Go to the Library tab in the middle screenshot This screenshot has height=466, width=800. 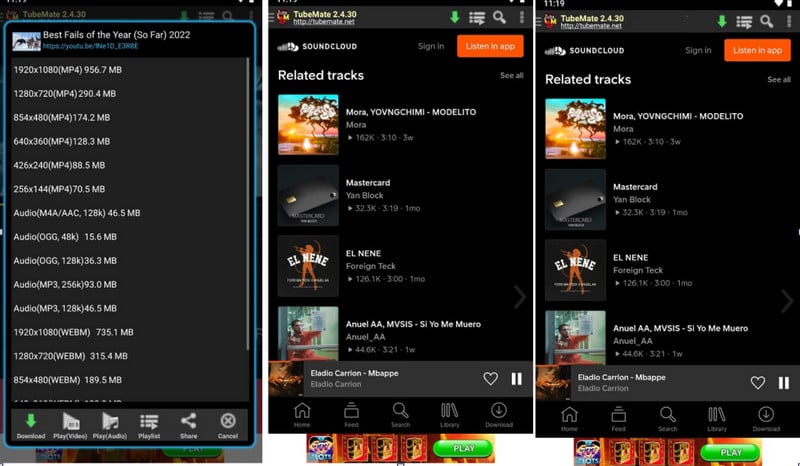click(449, 414)
